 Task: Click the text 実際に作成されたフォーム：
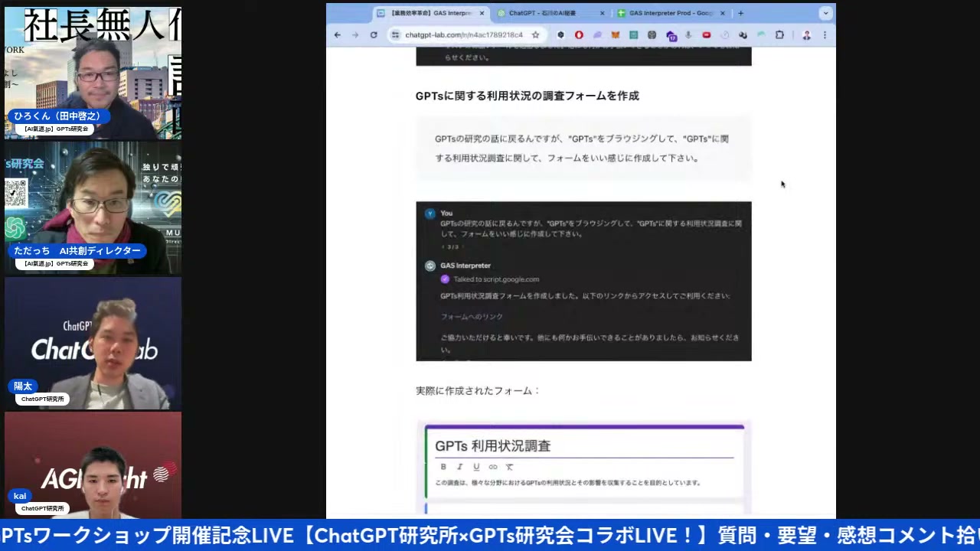[479, 391]
